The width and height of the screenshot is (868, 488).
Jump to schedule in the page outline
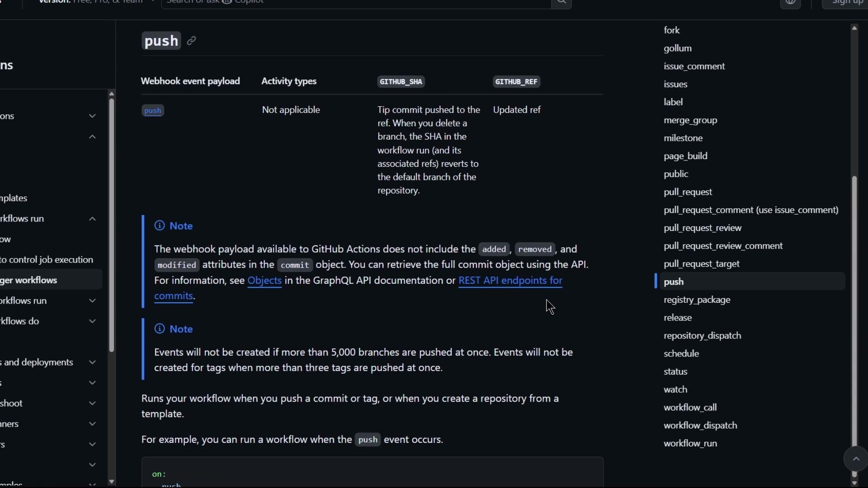point(681,354)
